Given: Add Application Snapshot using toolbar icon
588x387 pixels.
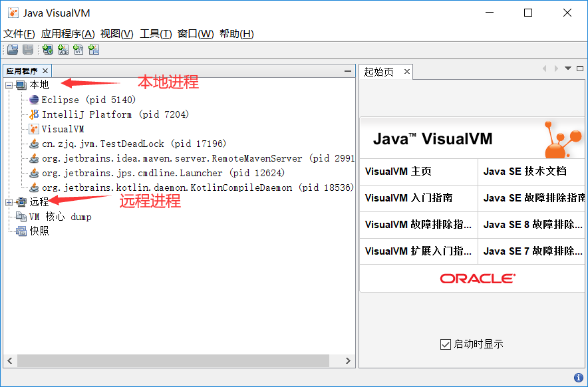Looking at the screenshot, I should (x=94, y=49).
